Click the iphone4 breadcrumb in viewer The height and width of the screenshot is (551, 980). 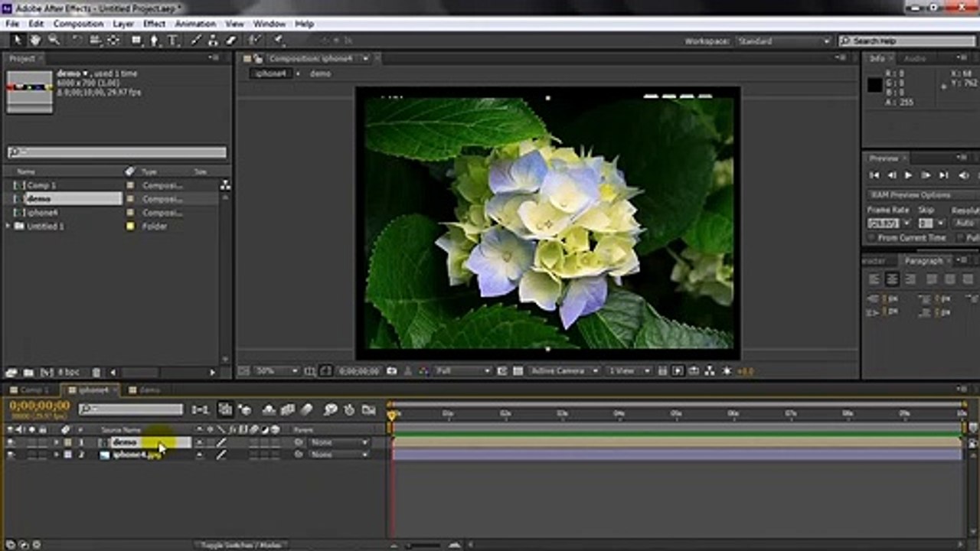pos(270,73)
